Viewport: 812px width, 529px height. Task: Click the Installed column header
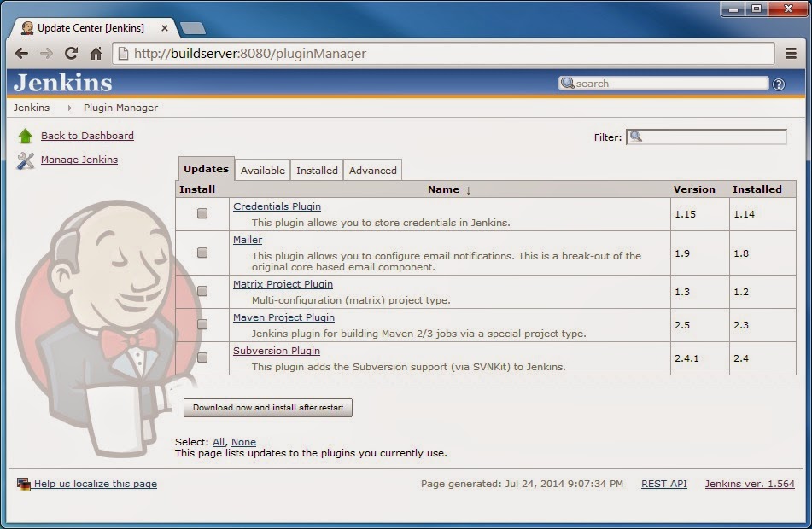coord(757,189)
